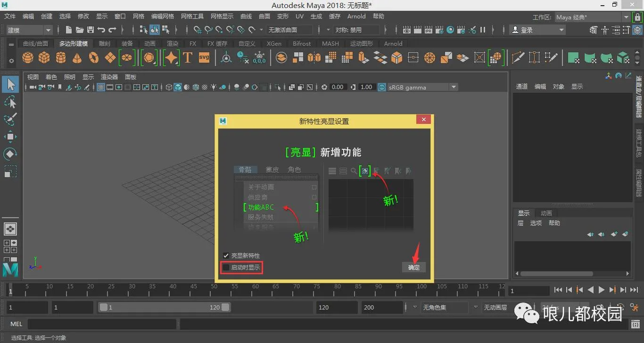This screenshot has width=644, height=343.
Task: Check the 启动时显示 checkbox
Action: [x=226, y=268]
